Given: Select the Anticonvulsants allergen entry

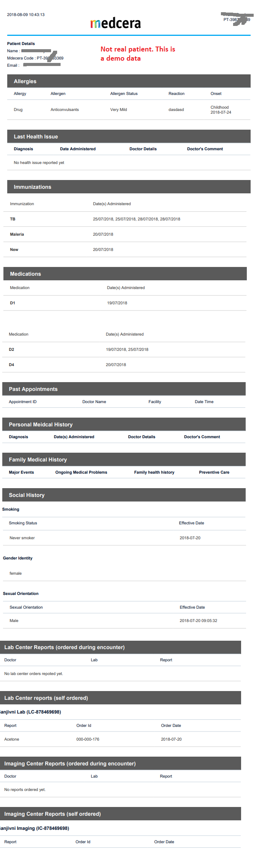Looking at the screenshot, I should click(65, 109).
